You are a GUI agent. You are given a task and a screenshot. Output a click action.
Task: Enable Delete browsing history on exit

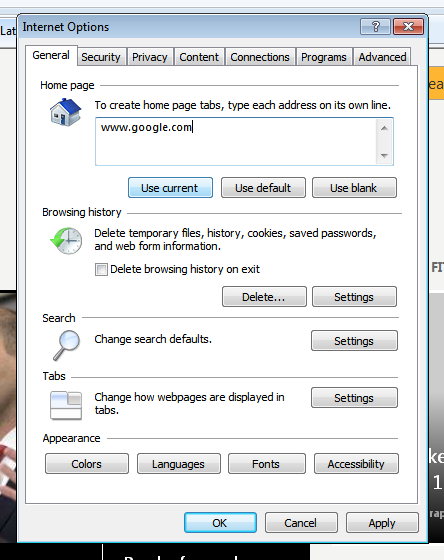[x=101, y=269]
